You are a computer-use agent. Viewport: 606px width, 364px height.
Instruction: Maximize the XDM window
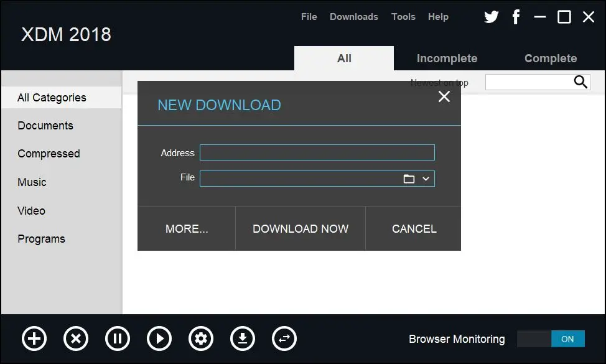click(x=564, y=17)
